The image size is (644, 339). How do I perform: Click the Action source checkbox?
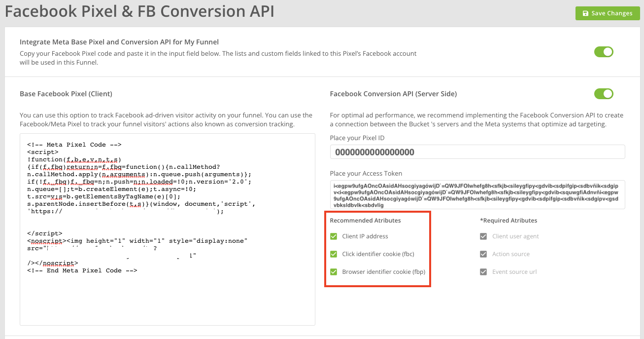pyautogui.click(x=483, y=254)
